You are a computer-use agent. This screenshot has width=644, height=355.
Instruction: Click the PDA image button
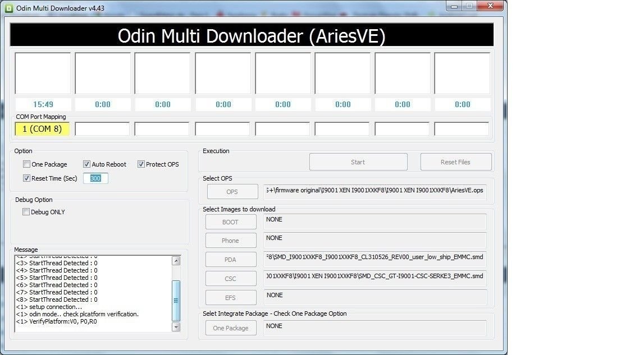pyautogui.click(x=230, y=259)
